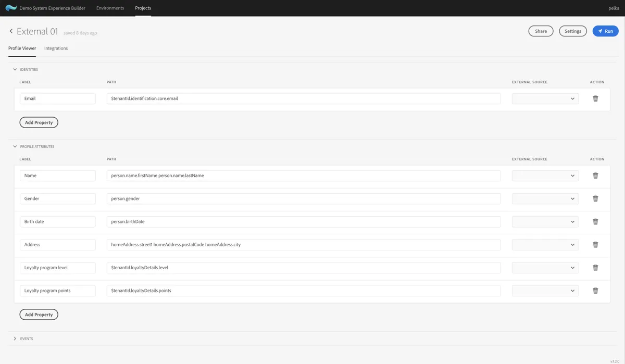This screenshot has height=364, width=625.
Task: Switch to the Integrations tab
Action: (x=56, y=48)
